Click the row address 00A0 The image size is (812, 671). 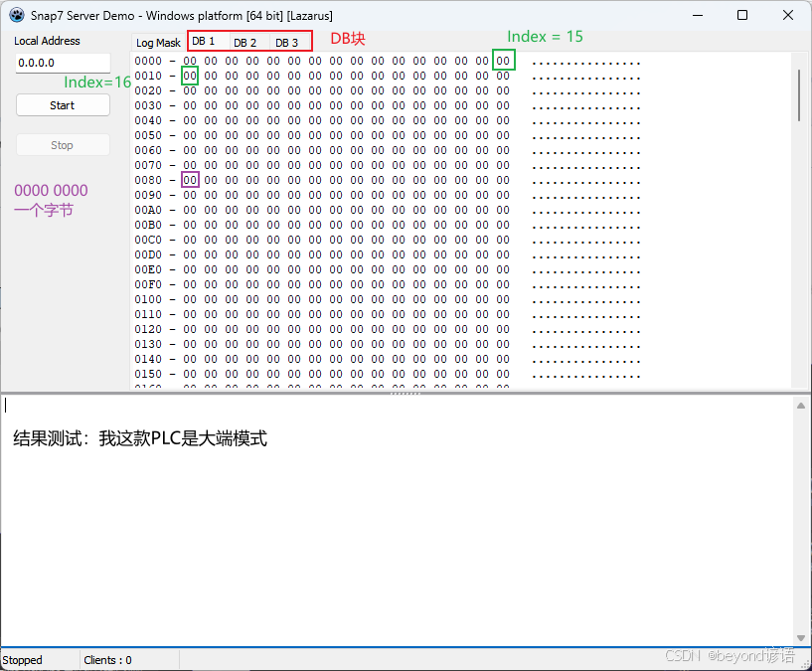(148, 211)
